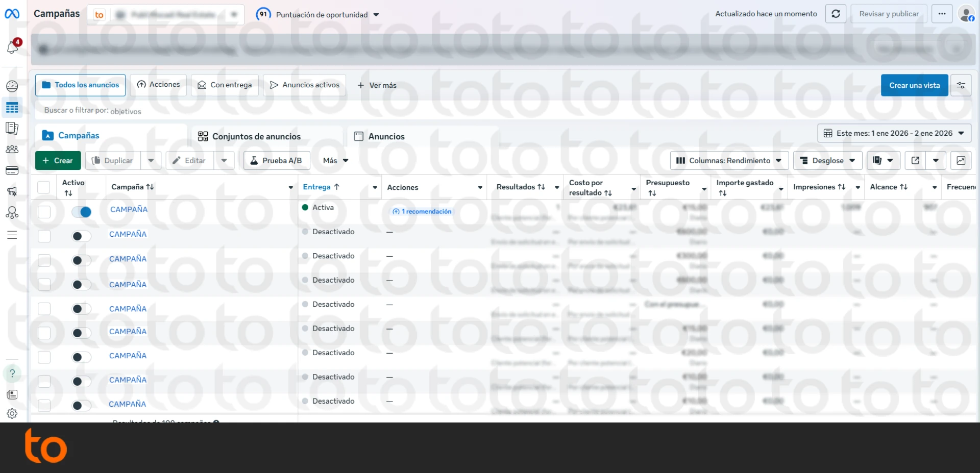The height and width of the screenshot is (473, 980).
Task: Click the export share icon
Action: [915, 161]
